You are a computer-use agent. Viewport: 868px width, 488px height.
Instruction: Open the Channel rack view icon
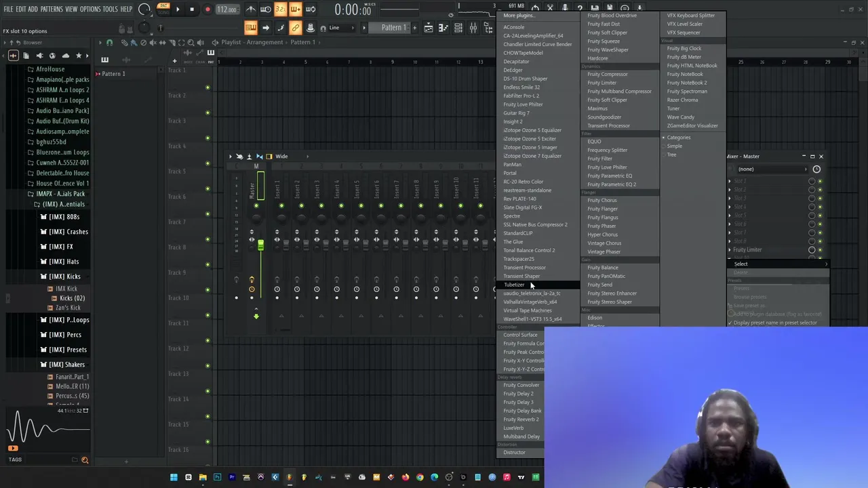[458, 28]
